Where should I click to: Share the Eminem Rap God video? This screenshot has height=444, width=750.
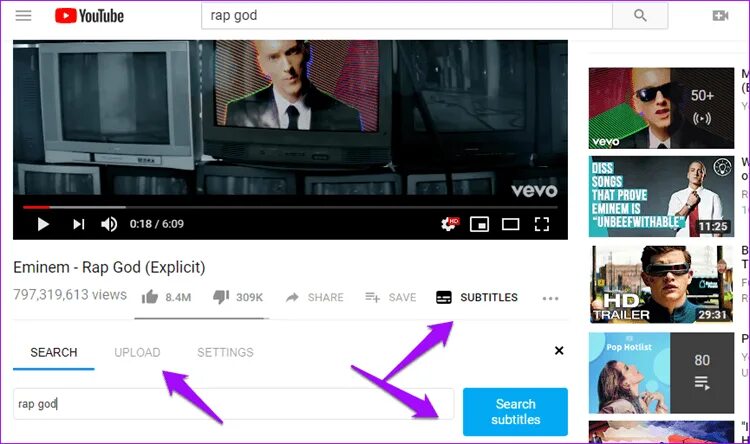pyautogui.click(x=314, y=298)
